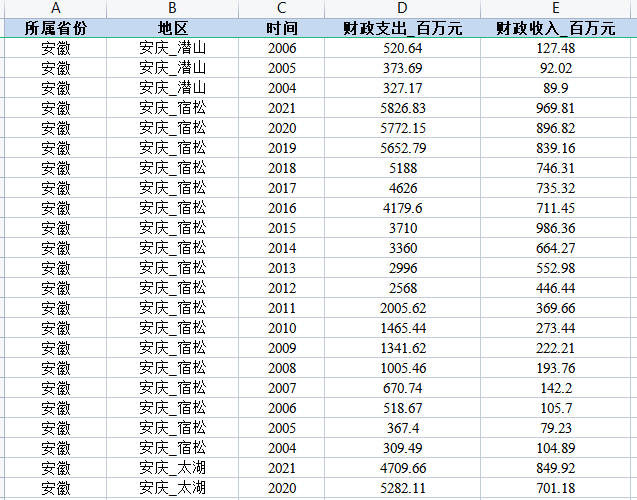The height and width of the screenshot is (500, 637).
Task: Click the cell containing 520.64
Action: point(403,48)
